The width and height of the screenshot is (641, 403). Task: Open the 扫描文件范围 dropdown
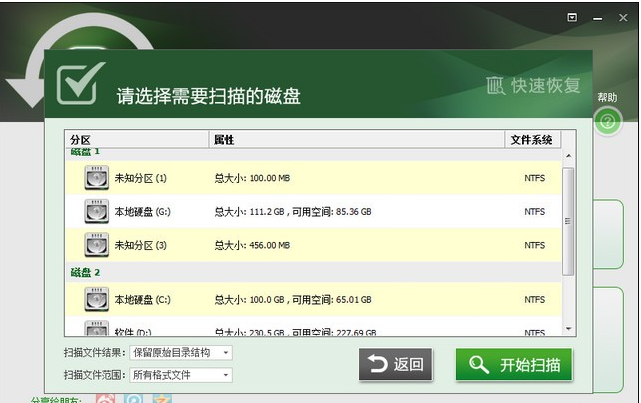coord(181,375)
